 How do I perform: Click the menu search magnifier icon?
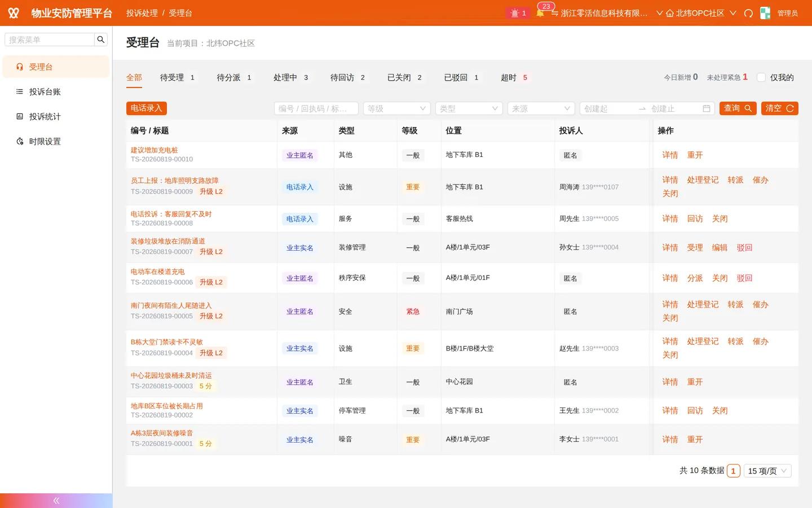pos(101,40)
